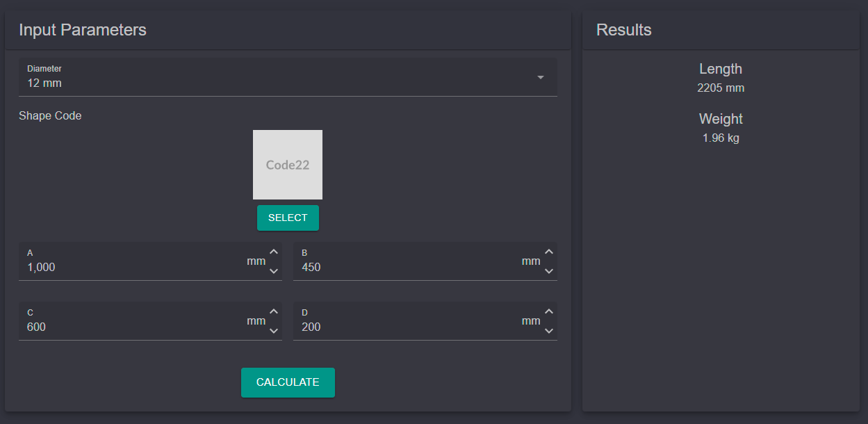The image size is (868, 424).
Task: Increment the B value with up arrow
Action: (549, 252)
